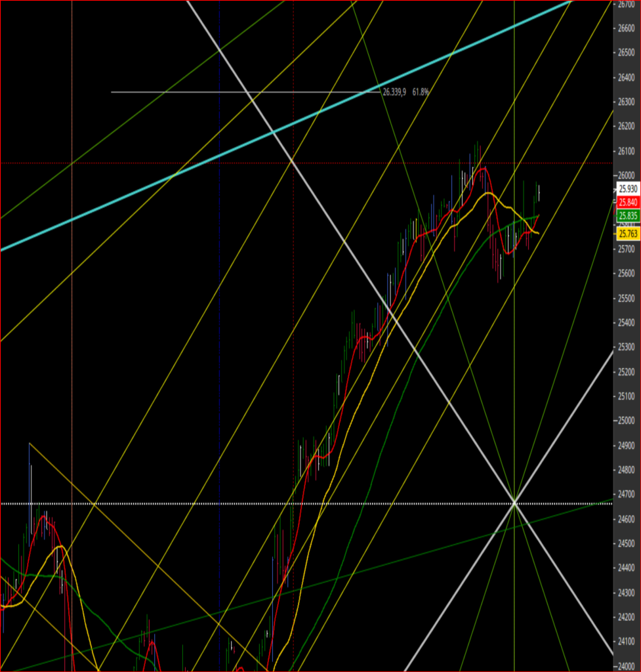Select the 25200 price scale value

coord(627,372)
